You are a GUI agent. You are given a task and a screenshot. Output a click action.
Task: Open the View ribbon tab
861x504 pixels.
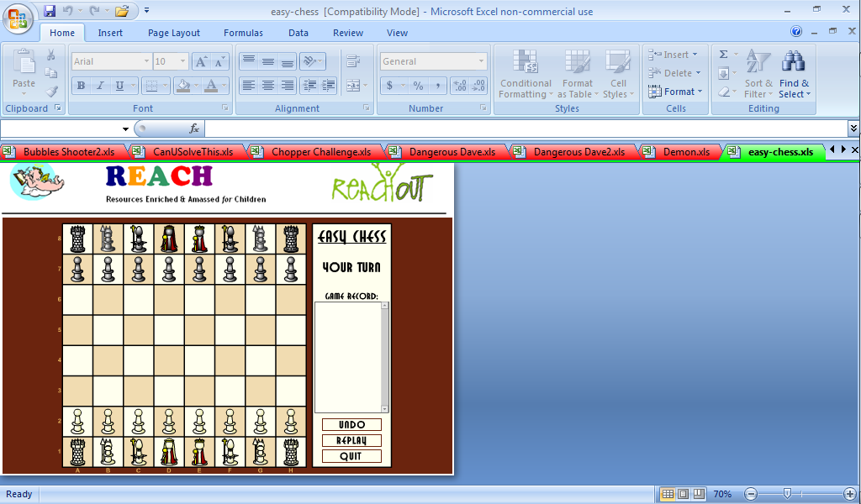coord(397,33)
